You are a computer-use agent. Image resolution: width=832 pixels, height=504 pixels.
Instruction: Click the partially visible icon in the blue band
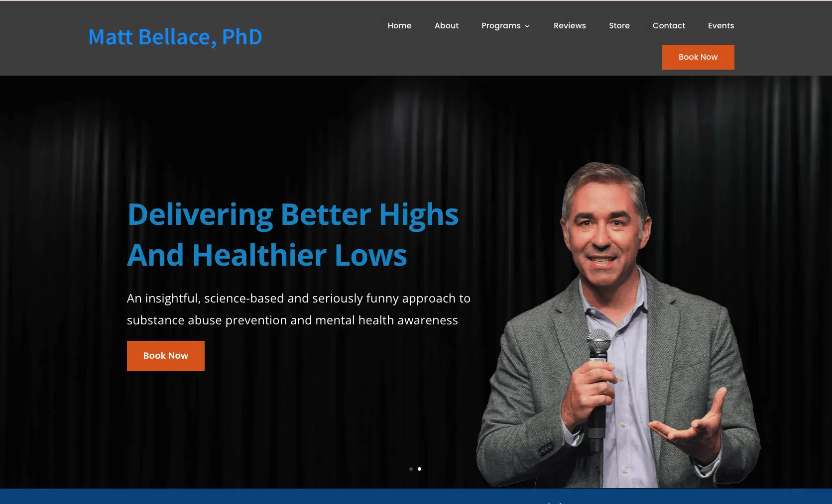coord(555,503)
